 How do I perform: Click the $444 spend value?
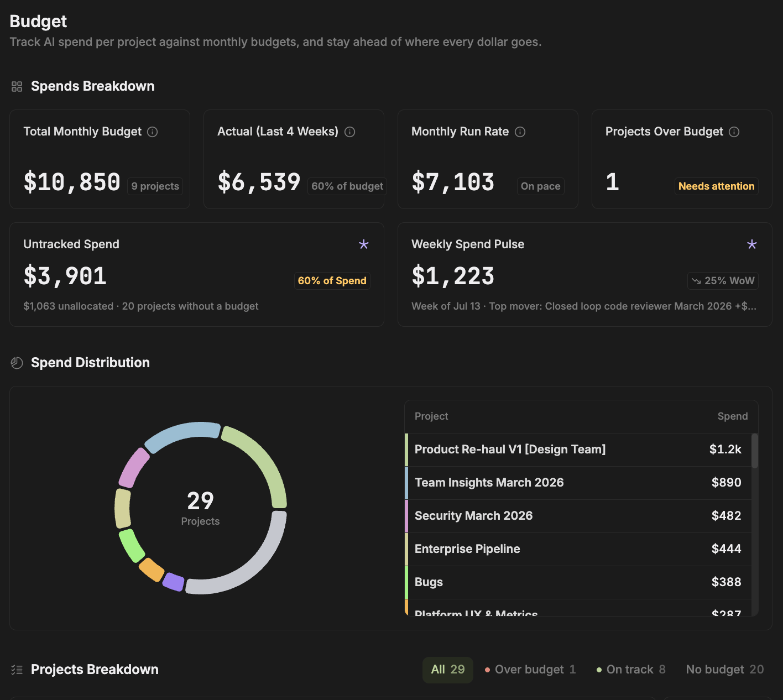click(726, 549)
